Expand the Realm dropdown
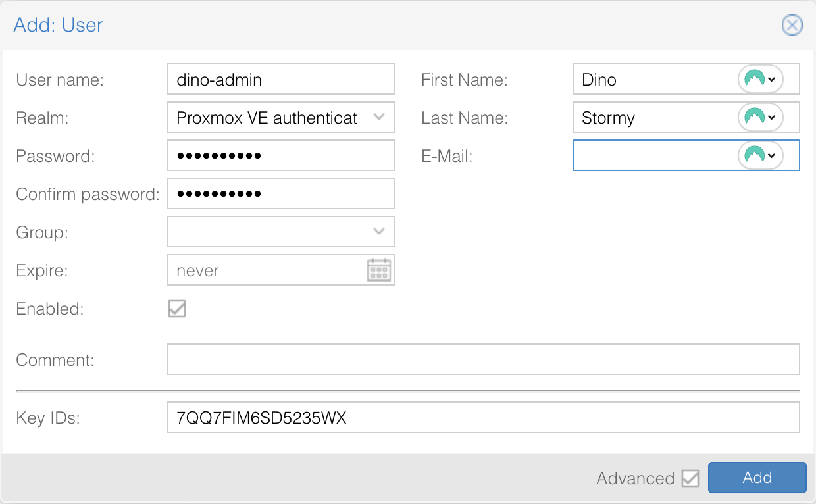The image size is (816, 504). (x=379, y=117)
